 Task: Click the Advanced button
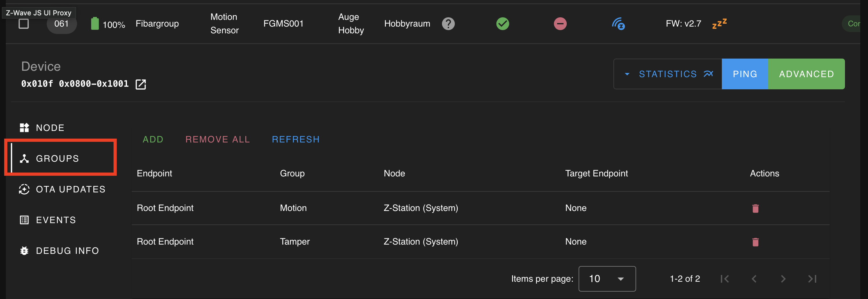[x=806, y=74]
